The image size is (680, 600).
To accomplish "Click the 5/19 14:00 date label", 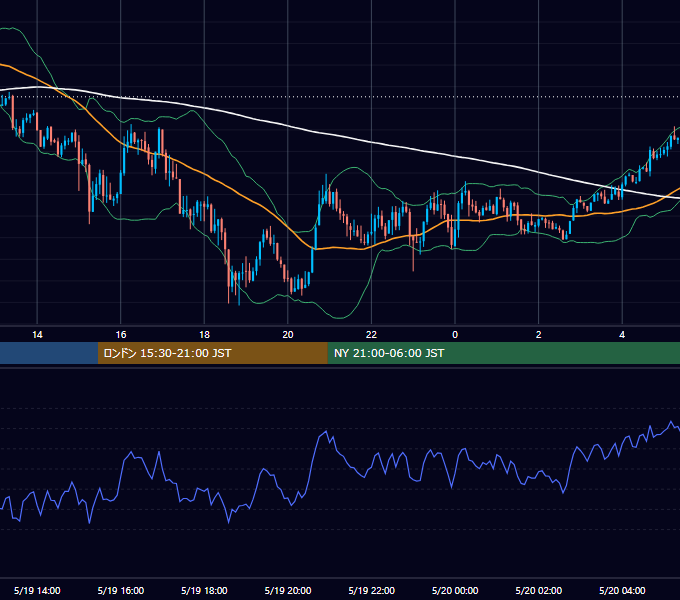I will 37,590.
